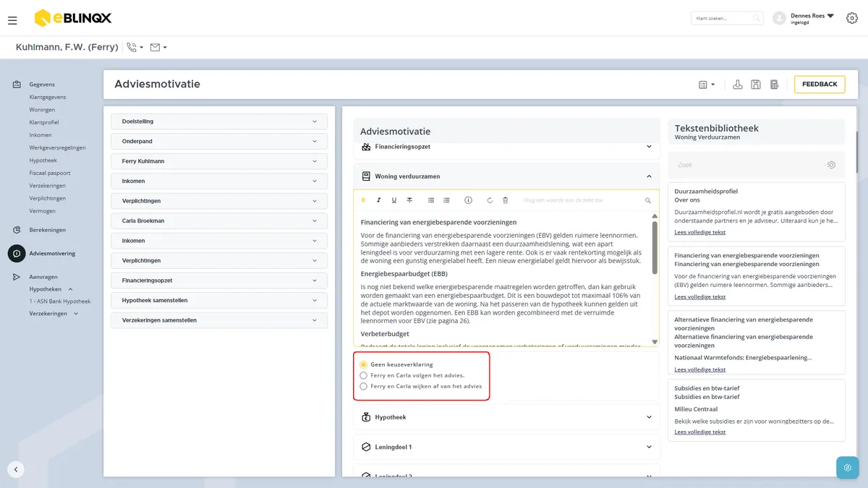Insert a numbered list in editor
Screen dimensions: 868x488
click(446, 200)
